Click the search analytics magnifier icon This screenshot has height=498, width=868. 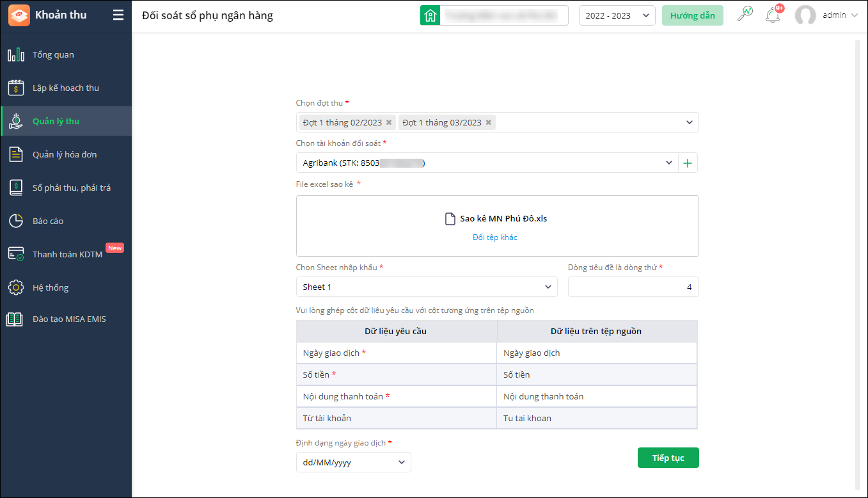[745, 15]
